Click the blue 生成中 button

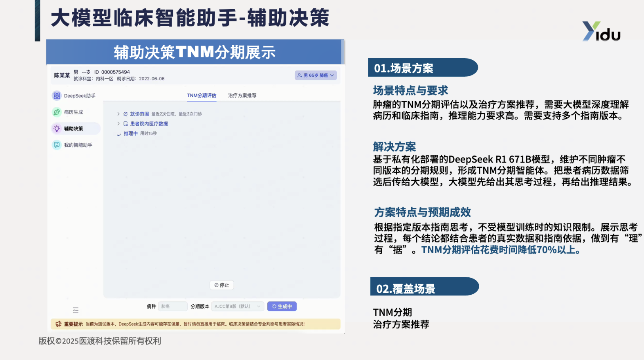[282, 307]
